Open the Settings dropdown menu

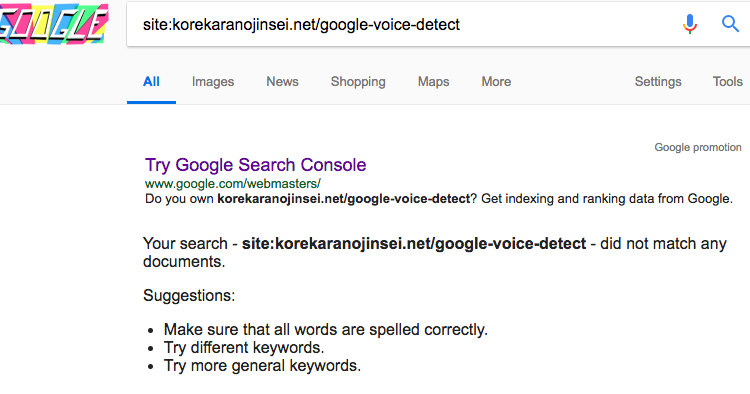pos(658,82)
